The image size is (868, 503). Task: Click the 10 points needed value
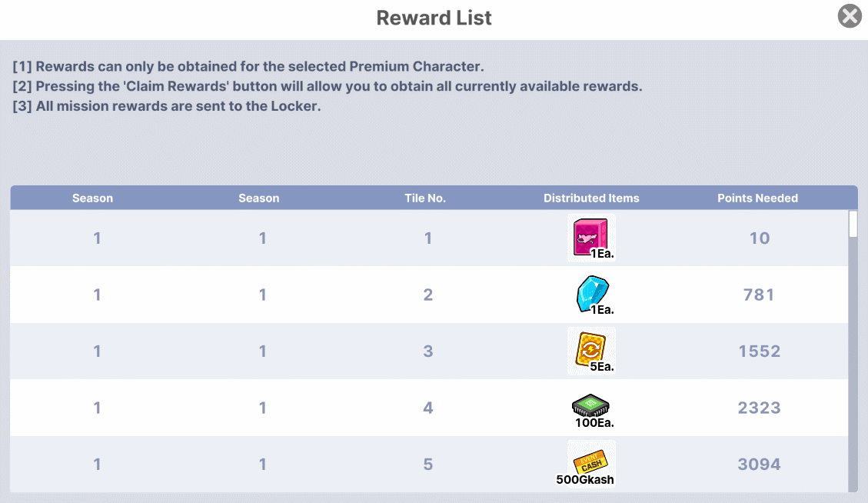point(759,238)
